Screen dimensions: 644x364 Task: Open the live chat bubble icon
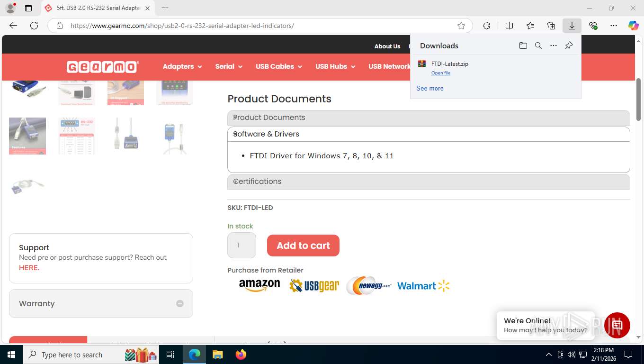point(617,325)
